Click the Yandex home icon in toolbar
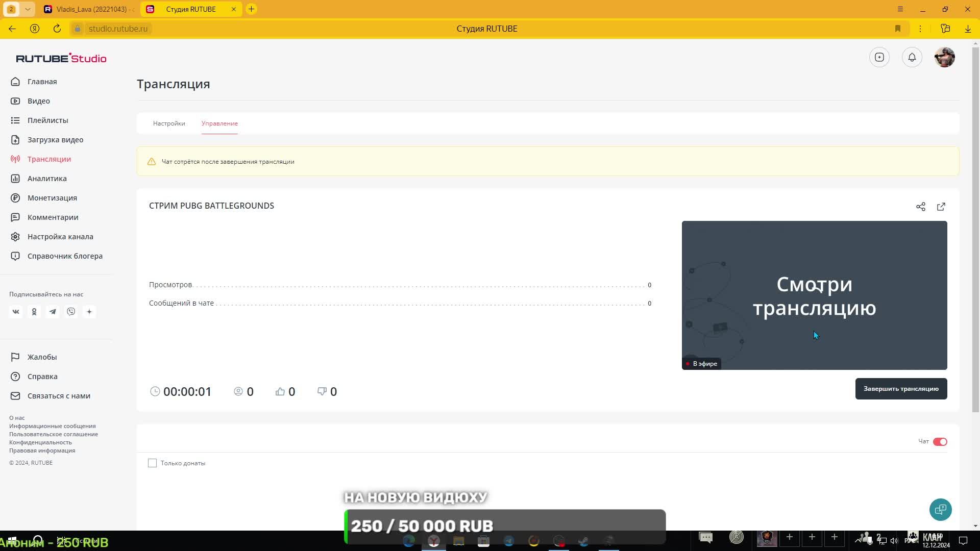980x551 pixels. click(x=35, y=29)
